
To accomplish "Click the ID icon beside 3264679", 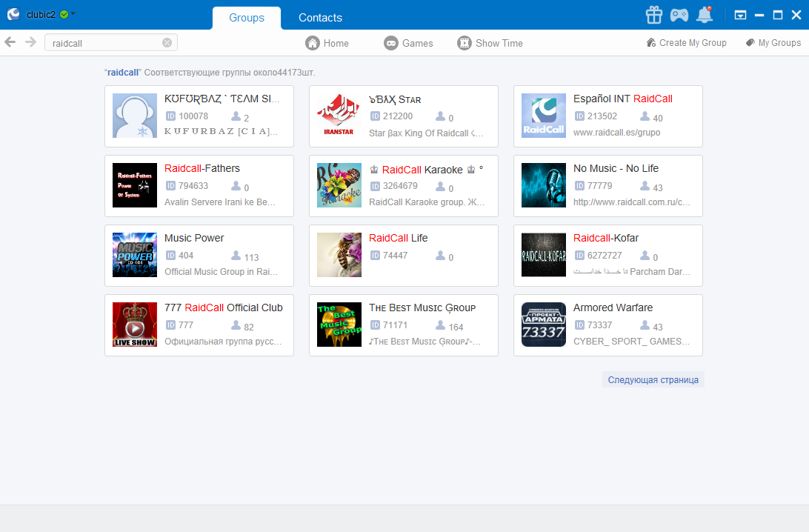I will tap(375, 186).
